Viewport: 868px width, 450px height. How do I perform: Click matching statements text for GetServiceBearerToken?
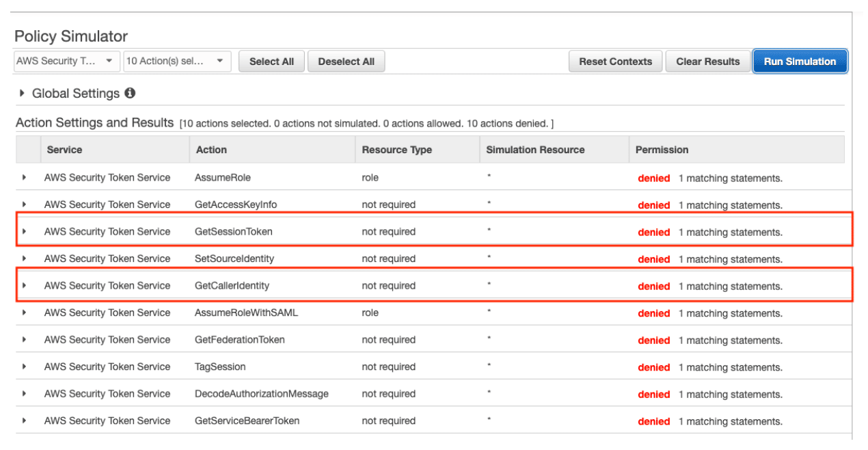tap(731, 421)
